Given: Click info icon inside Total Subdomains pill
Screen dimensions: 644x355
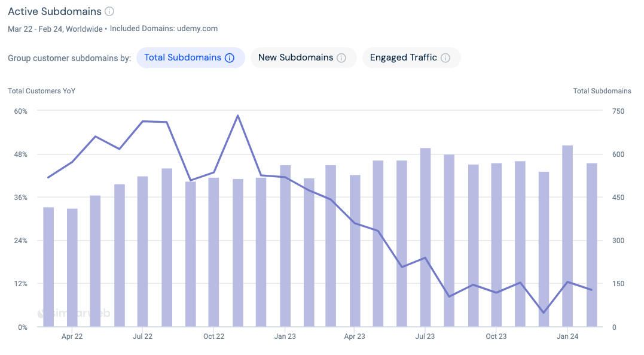Looking at the screenshot, I should point(230,58).
